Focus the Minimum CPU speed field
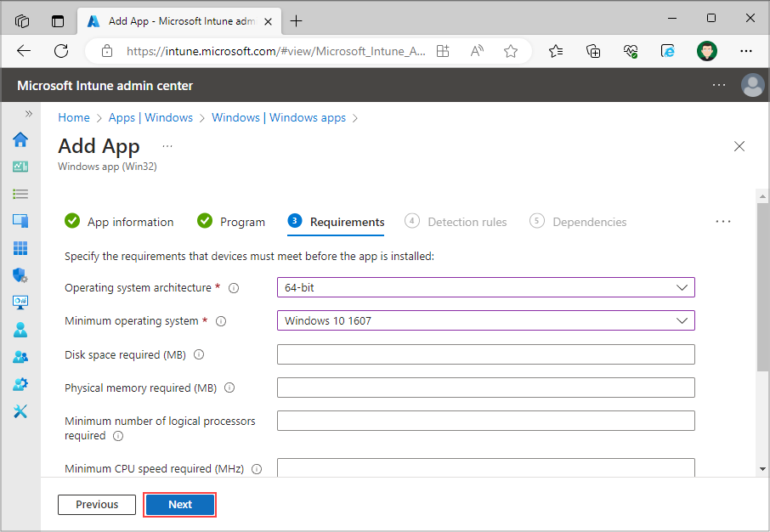Image resolution: width=770 pixels, height=532 pixels. click(485, 467)
